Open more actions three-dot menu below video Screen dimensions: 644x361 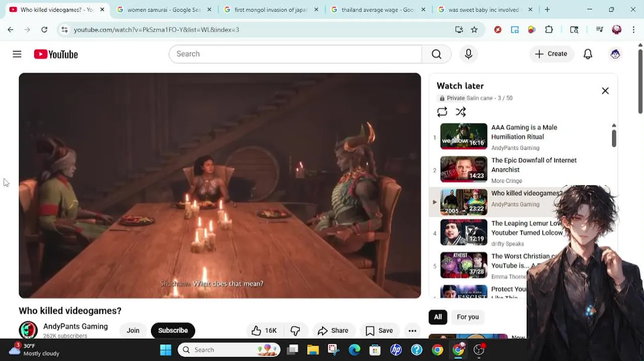[x=412, y=330]
